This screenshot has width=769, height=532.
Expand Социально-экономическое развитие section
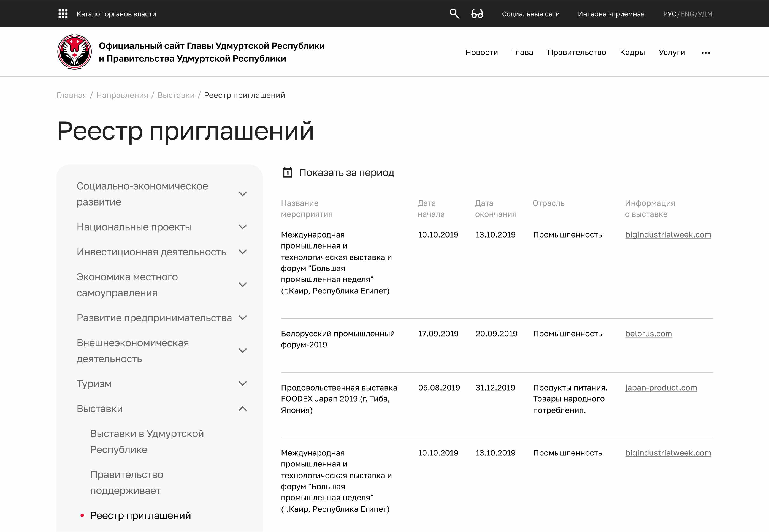coord(243,194)
